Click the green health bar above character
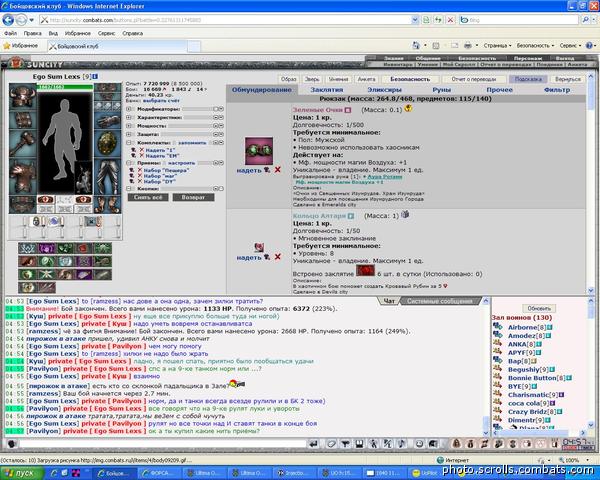The height and width of the screenshot is (480, 600). [65, 87]
